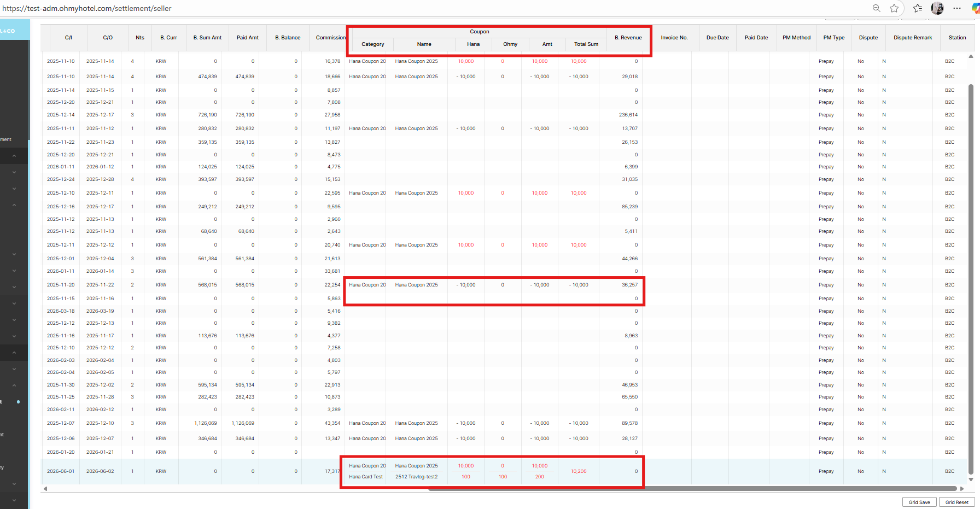Click the Nts column header
The width and height of the screenshot is (980, 509).
click(x=140, y=38)
